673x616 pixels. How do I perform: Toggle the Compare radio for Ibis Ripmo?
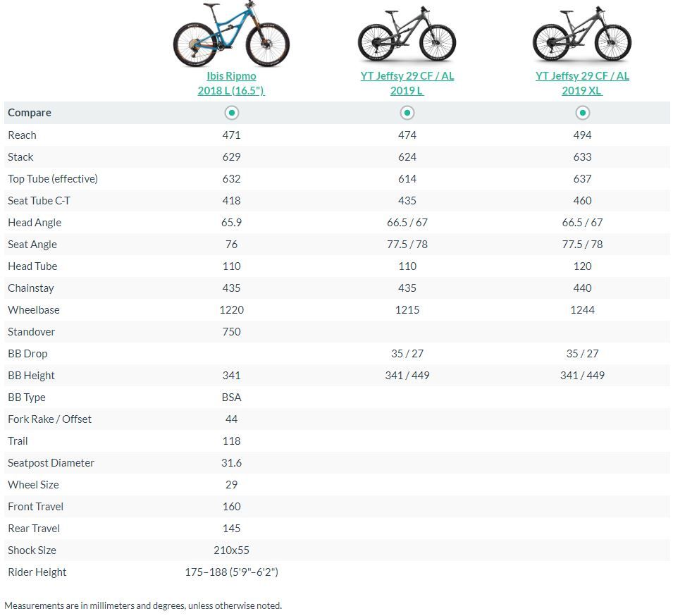[231, 113]
